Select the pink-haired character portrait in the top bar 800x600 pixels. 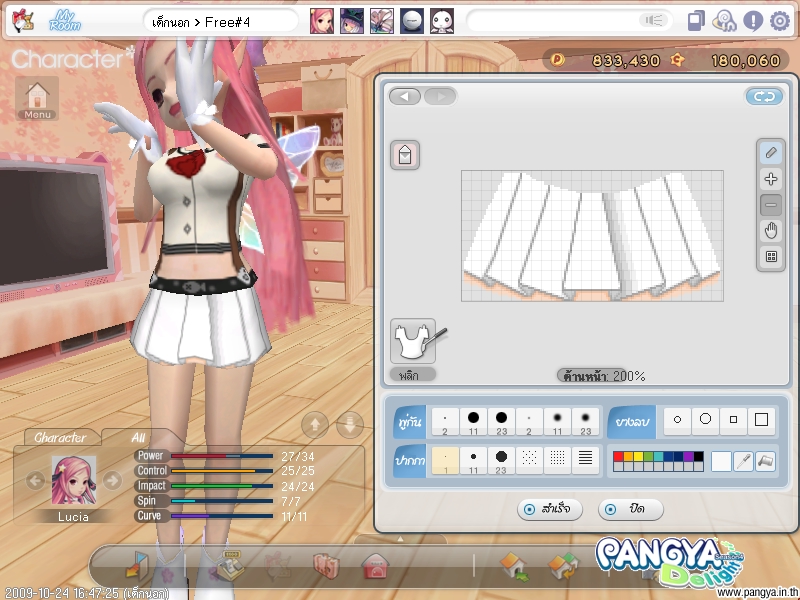click(x=322, y=21)
